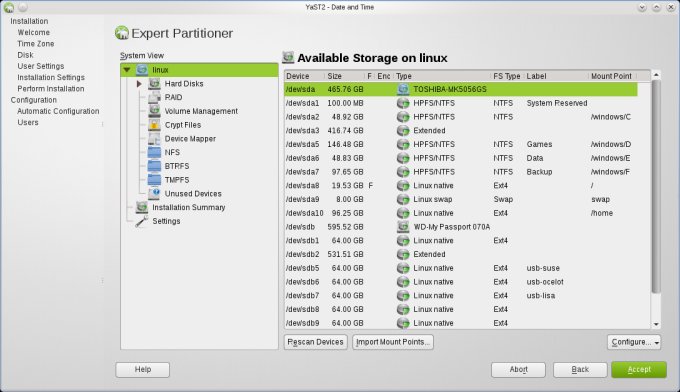Click the YaST window menu icon in title bar
The height and width of the screenshot is (392, 680).
[x=9, y=7]
